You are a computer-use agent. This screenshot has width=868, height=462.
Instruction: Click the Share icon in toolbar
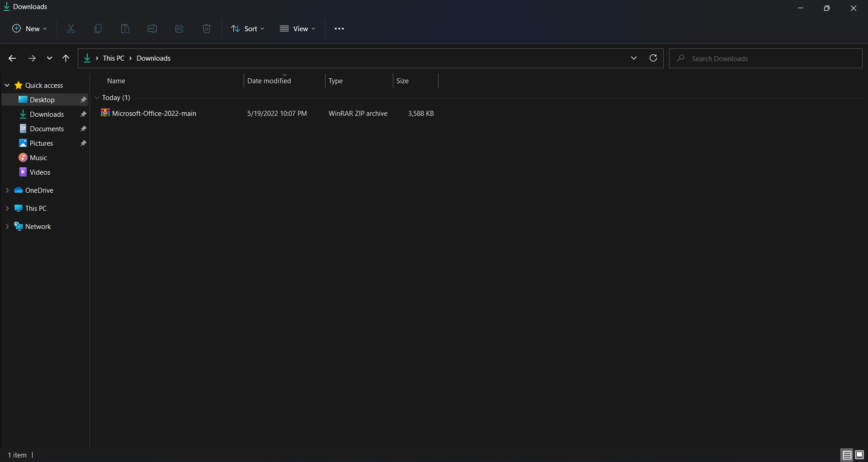[179, 29]
